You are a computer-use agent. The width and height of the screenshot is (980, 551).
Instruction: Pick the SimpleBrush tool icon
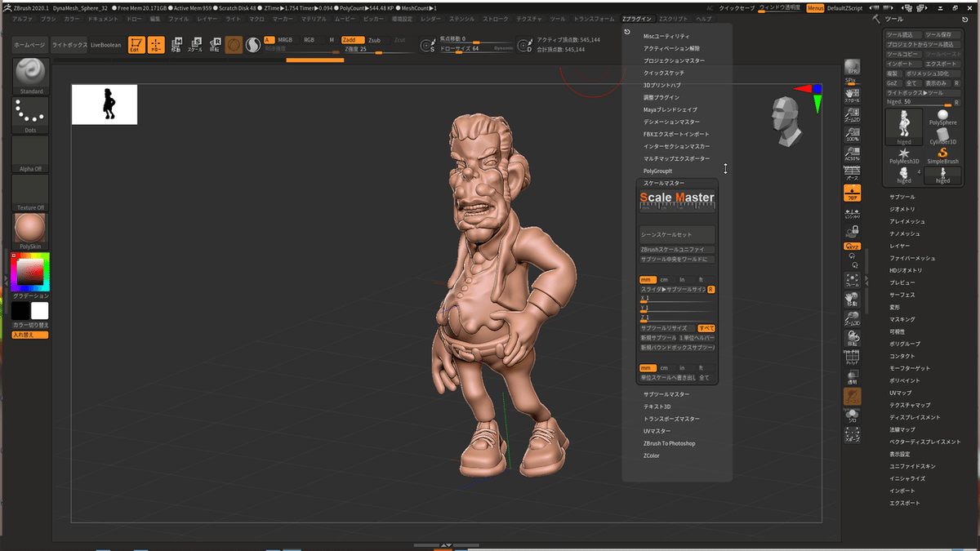point(942,153)
